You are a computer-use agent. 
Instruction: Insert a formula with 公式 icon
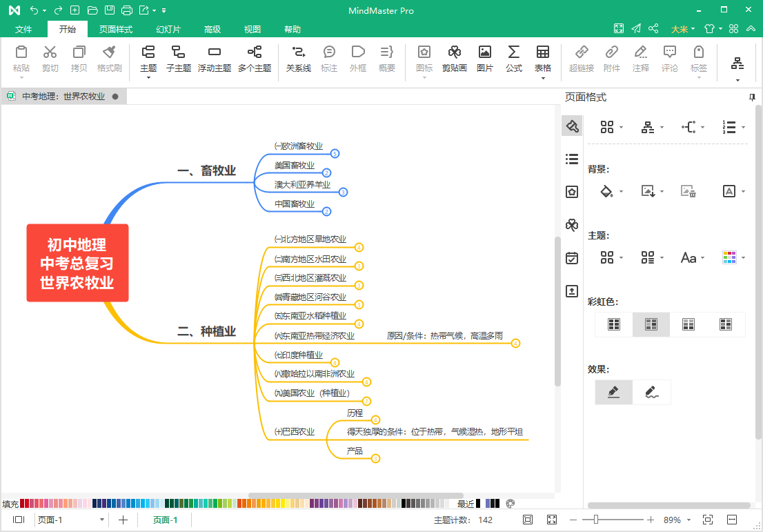pyautogui.click(x=513, y=59)
